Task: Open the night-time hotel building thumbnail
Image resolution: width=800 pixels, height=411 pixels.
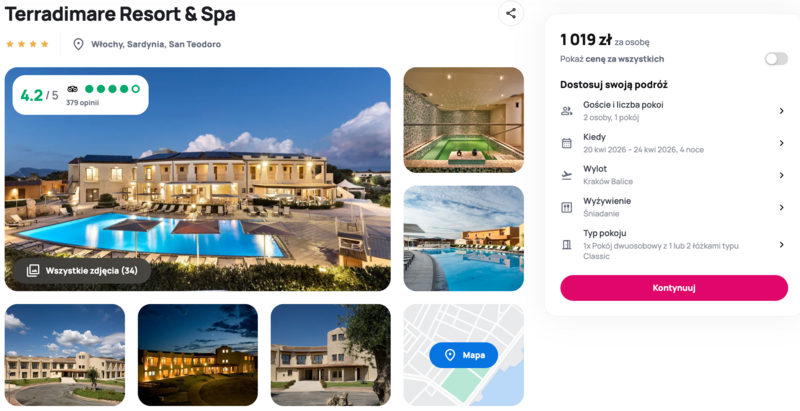Action: coord(198,355)
